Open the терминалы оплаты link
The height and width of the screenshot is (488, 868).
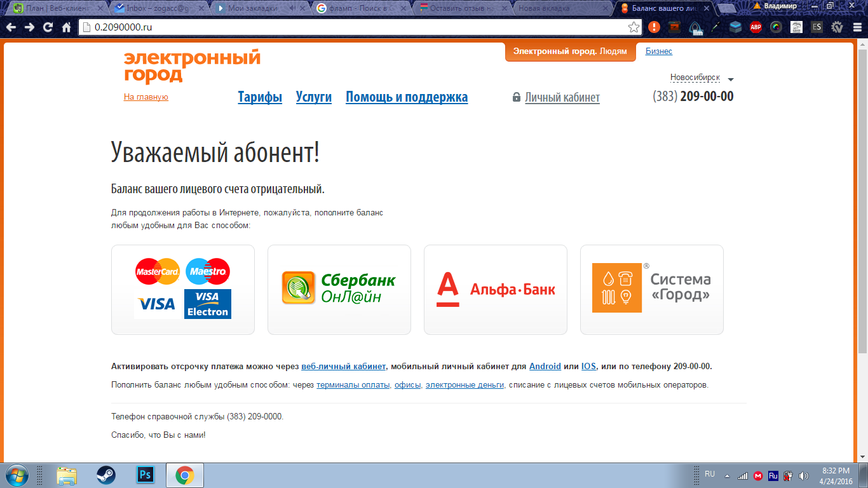click(x=353, y=385)
